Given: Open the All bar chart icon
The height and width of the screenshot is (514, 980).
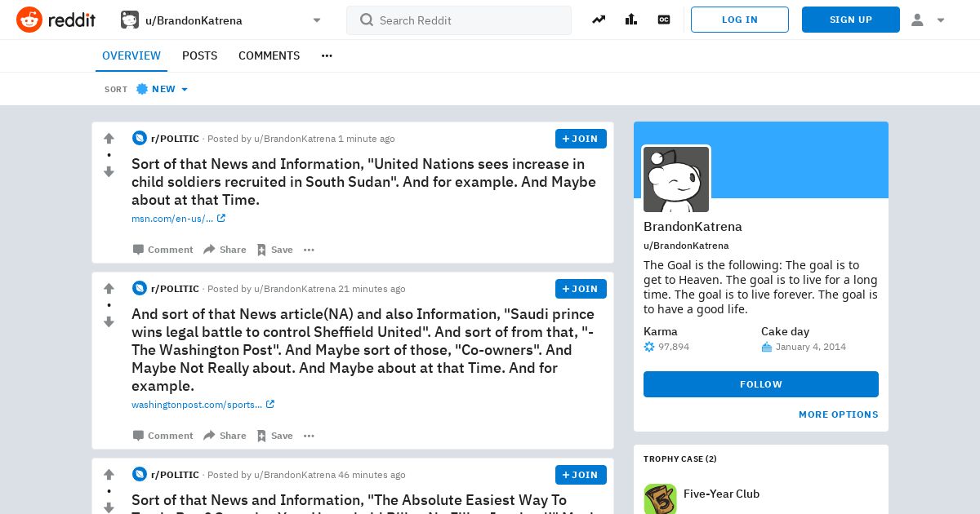Looking at the screenshot, I should click(631, 20).
